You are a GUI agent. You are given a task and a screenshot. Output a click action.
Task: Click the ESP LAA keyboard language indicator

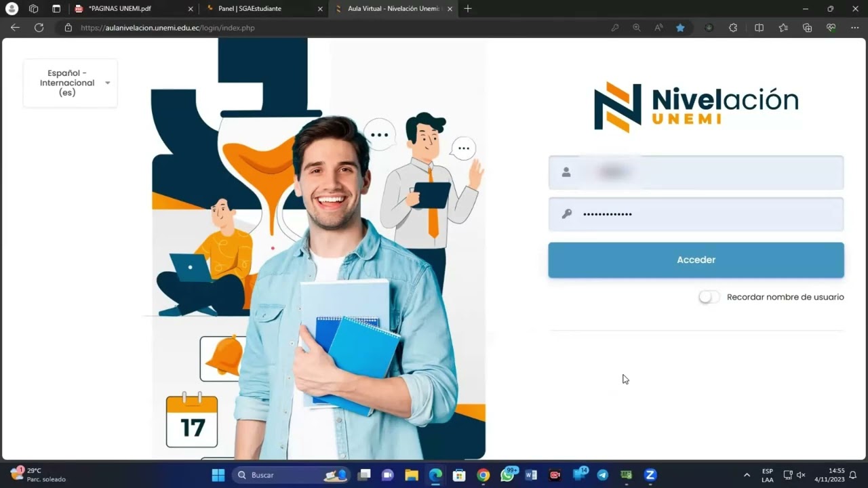tap(768, 475)
